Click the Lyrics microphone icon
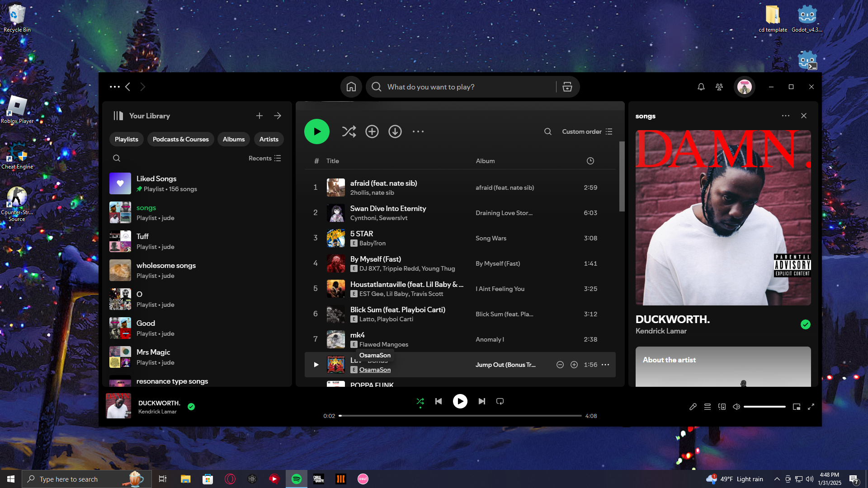Image resolution: width=868 pixels, height=488 pixels. pyautogui.click(x=693, y=407)
